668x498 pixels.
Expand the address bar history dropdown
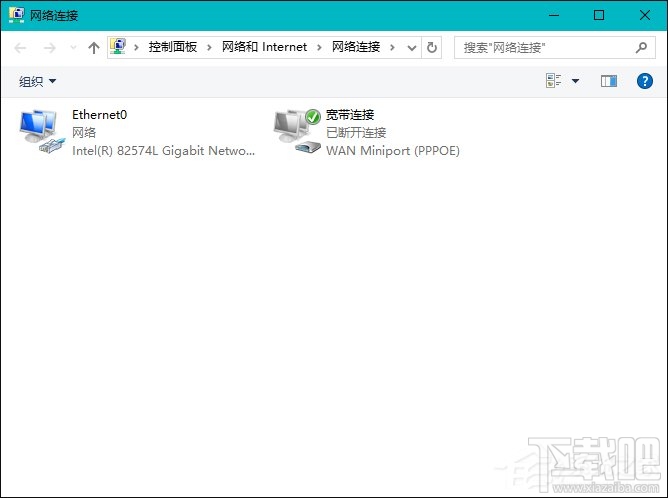tap(413, 47)
